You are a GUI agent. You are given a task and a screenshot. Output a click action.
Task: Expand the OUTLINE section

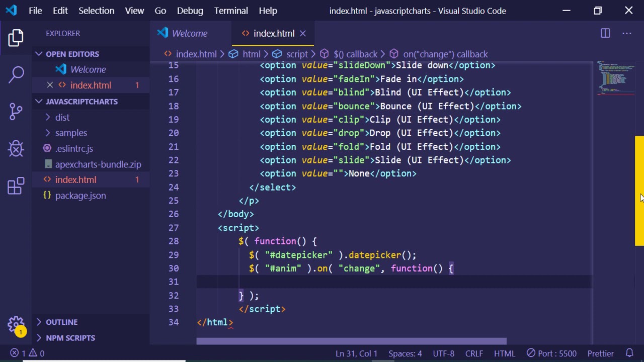[x=61, y=322]
